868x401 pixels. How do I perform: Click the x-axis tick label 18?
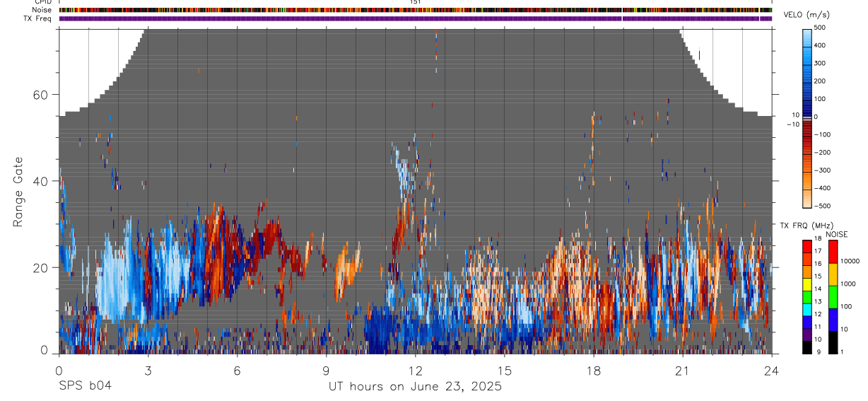tap(594, 370)
